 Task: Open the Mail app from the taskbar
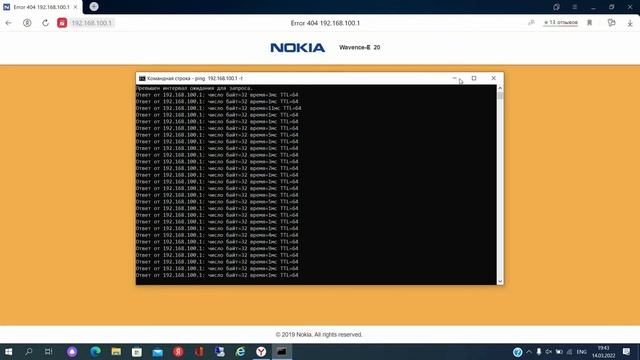(158, 351)
